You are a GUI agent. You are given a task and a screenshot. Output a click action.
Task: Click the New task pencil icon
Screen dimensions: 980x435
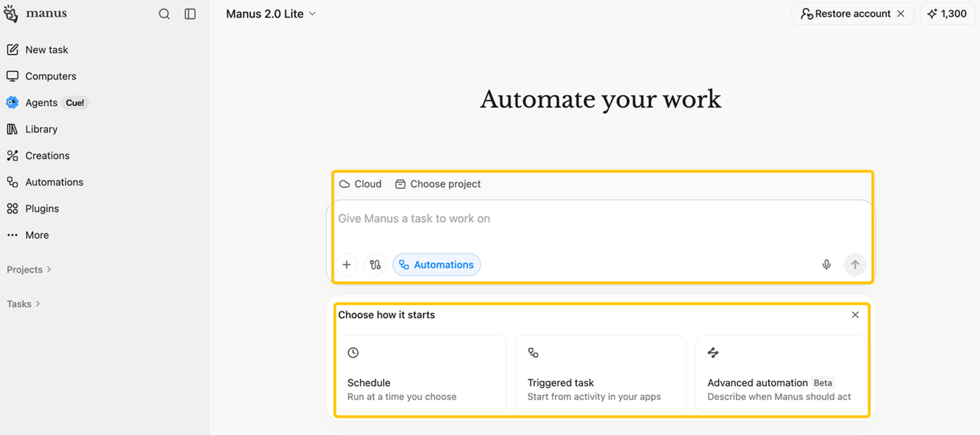point(12,50)
